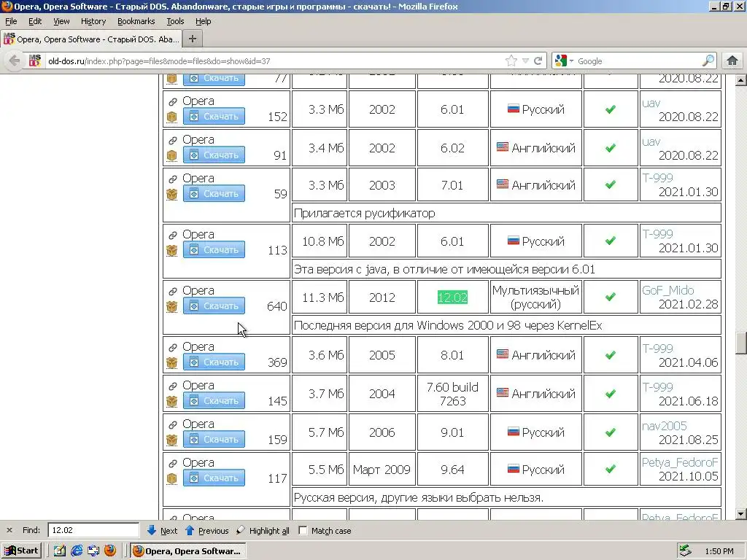This screenshot has width=747, height=560.
Task: Click the Firefox taskbar window button
Action: tap(187, 551)
